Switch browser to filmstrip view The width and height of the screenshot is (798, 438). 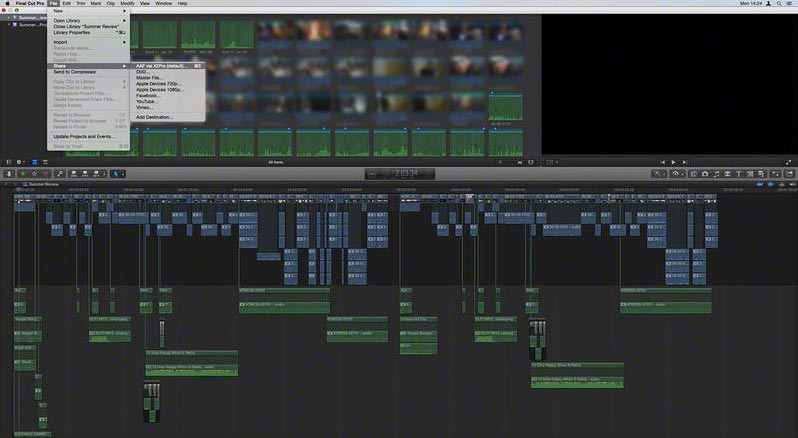[35, 162]
